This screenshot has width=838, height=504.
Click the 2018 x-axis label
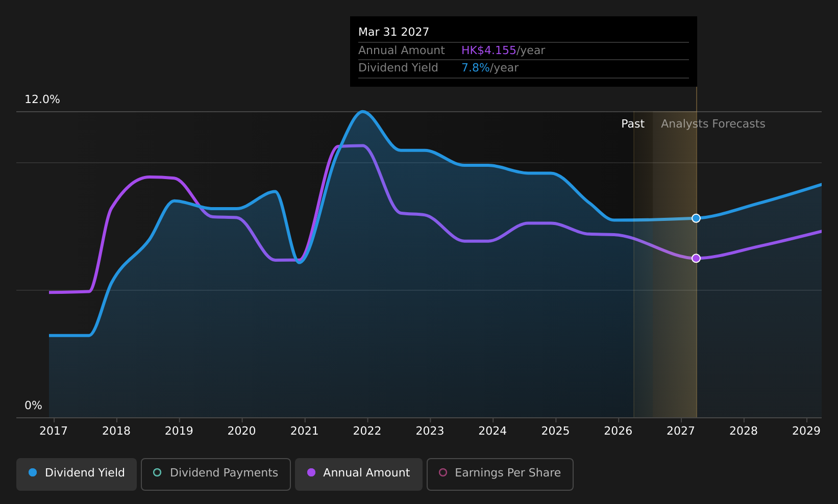[116, 431]
